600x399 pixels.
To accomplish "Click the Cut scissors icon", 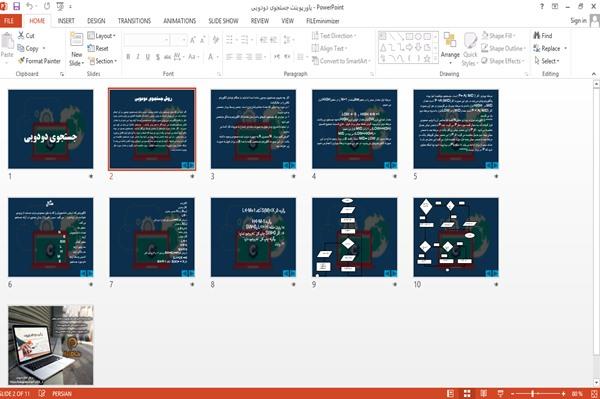I will click(21, 35).
